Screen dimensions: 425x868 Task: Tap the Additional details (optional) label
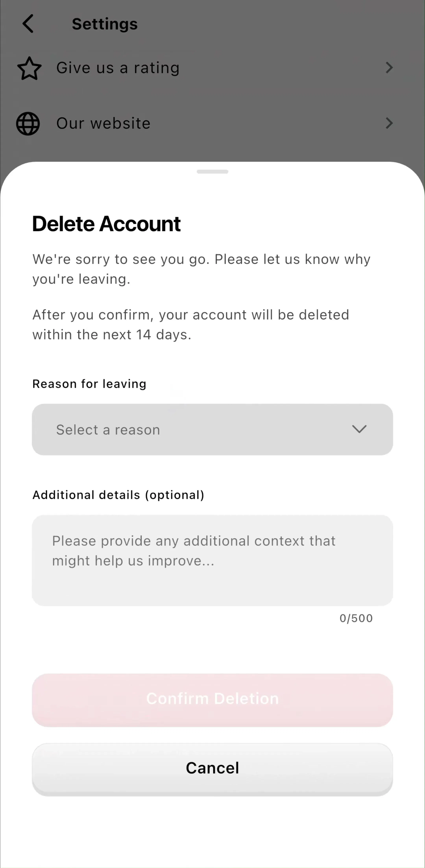point(118,495)
